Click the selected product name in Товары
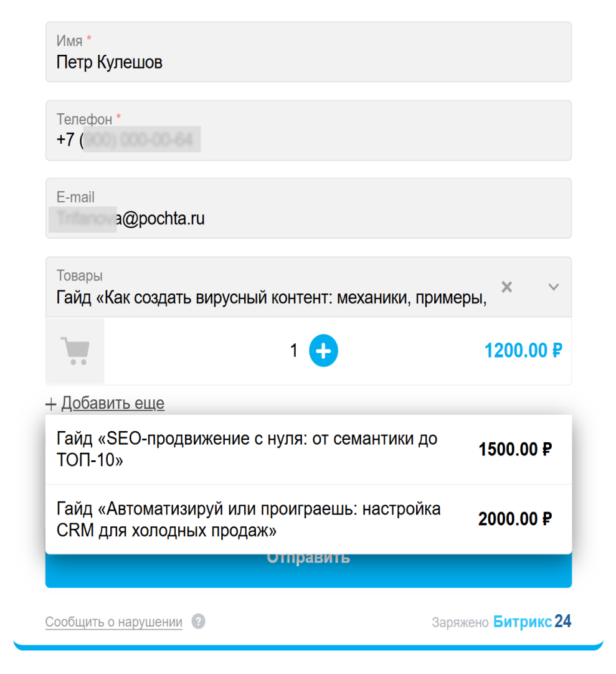This screenshot has height=674, width=616. 271,298
